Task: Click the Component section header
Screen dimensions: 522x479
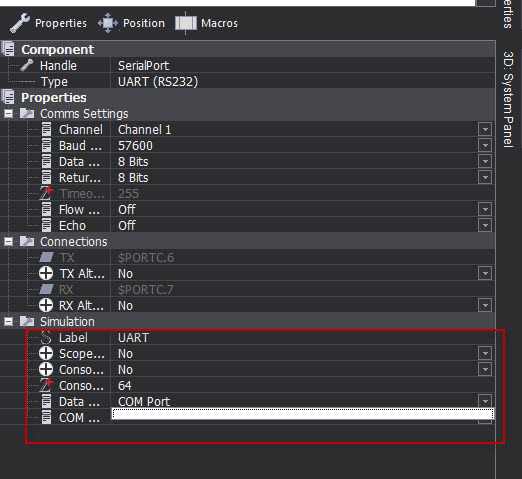Action: point(248,49)
